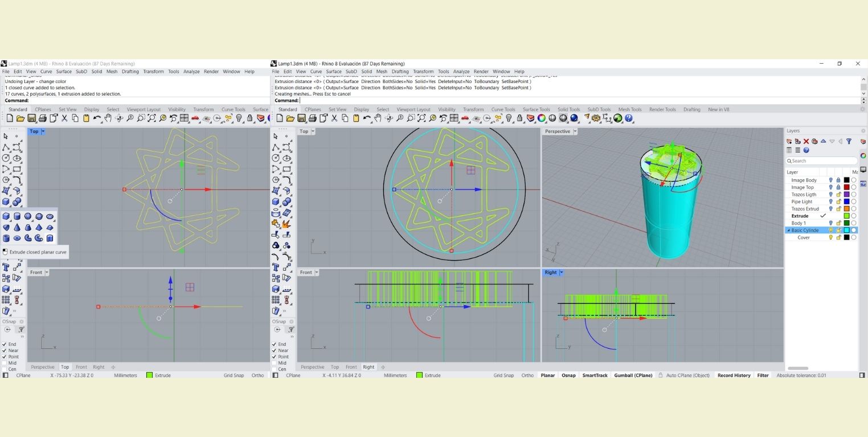Click Record History in status bar

734,376
